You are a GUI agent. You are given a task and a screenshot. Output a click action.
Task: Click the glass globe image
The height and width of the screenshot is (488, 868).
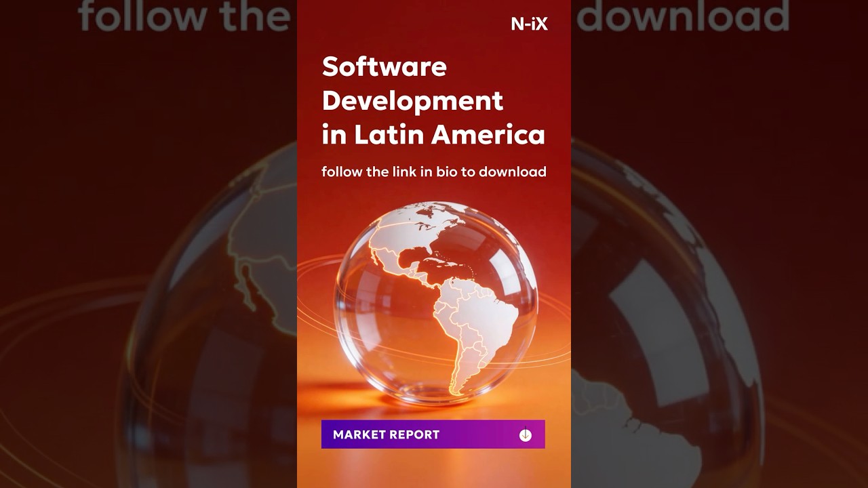point(437,303)
